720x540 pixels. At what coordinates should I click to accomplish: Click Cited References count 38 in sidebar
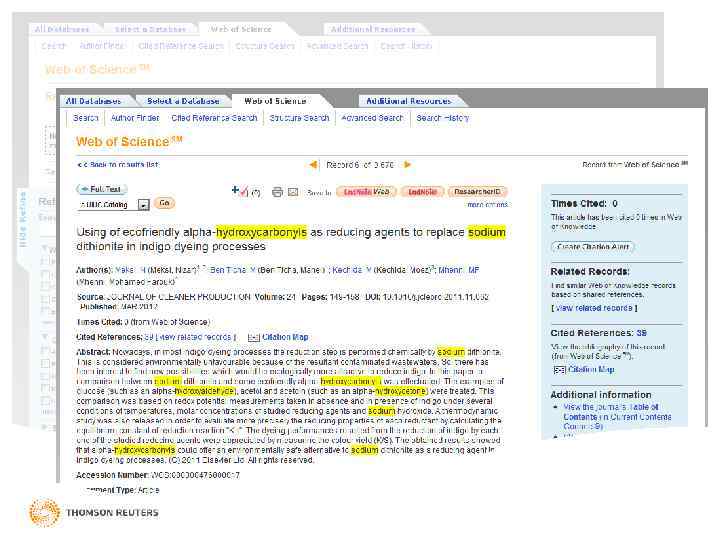pyautogui.click(x=641, y=333)
